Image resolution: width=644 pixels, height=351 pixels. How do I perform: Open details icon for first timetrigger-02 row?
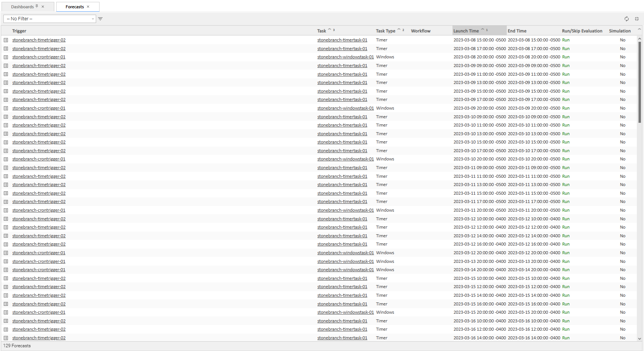(6, 40)
